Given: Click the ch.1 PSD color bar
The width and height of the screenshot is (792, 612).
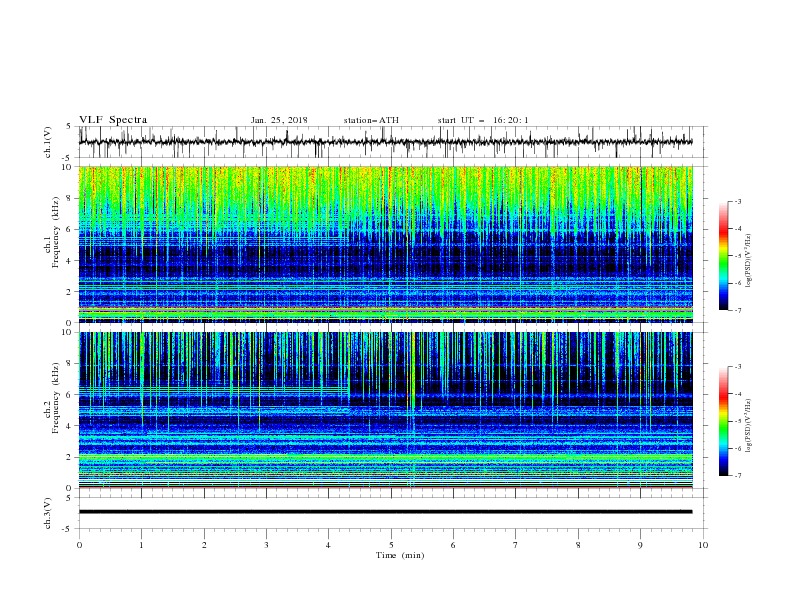Looking at the screenshot, I should 723,256.
